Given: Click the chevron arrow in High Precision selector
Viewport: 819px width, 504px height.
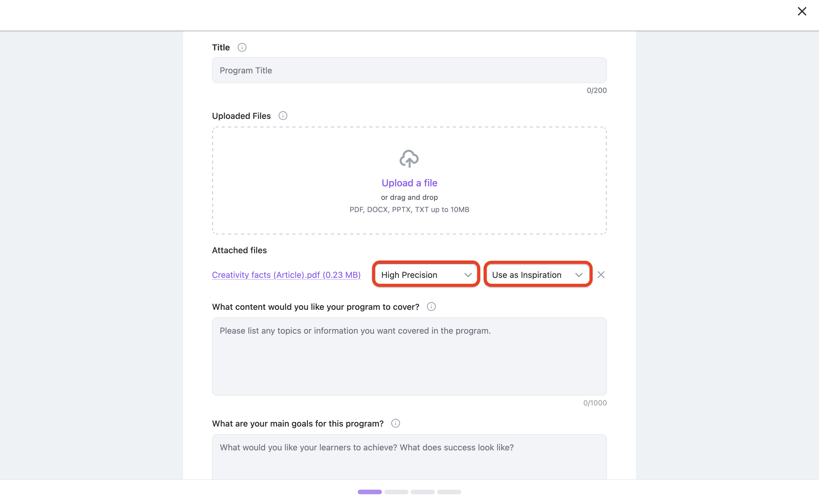Looking at the screenshot, I should click(468, 275).
